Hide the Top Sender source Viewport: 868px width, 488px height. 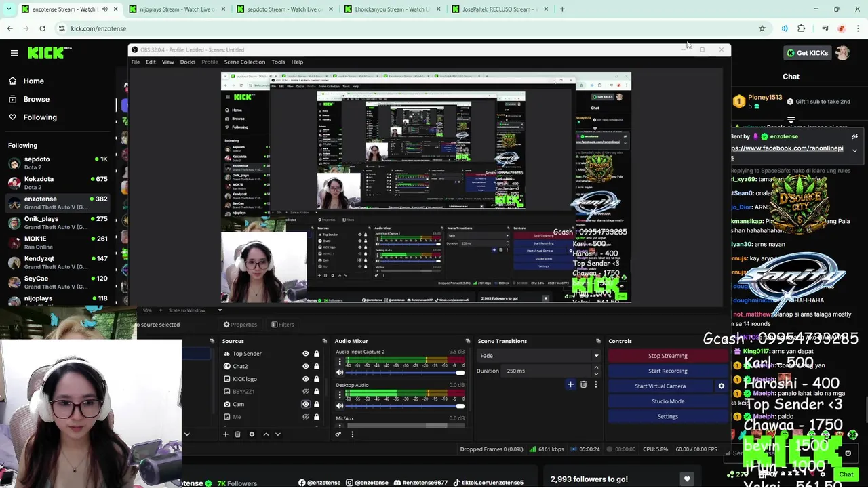click(x=305, y=354)
